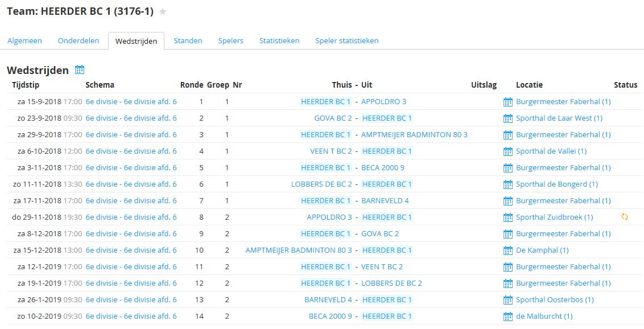
Task: Click the orange status icon for round 8
Action: point(625,217)
